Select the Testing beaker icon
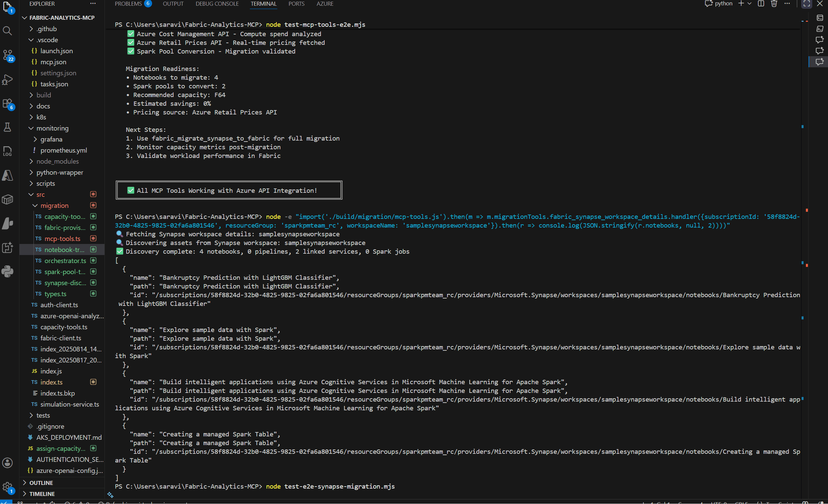Screen dimensions: 828x504 7,127
